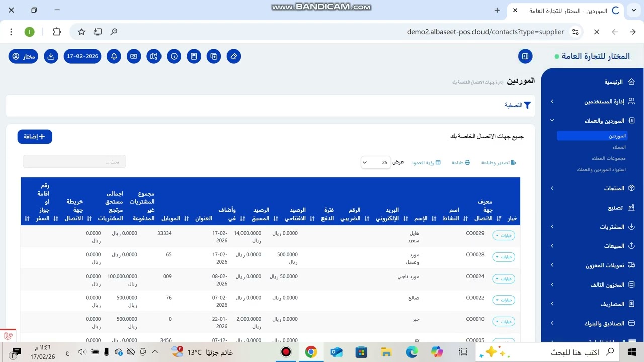Open the مختار user profile button
Screen dimensions: 644x362
coord(24,56)
